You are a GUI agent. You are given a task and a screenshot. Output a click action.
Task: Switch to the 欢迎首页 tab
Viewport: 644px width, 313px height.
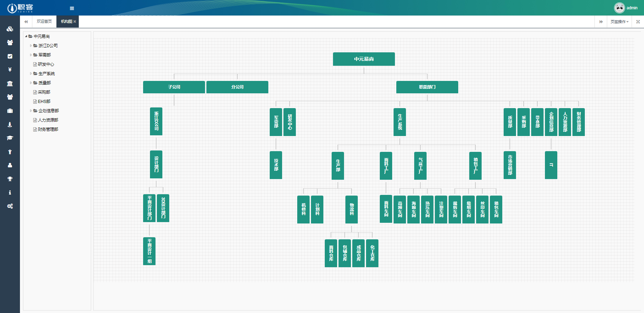[44, 21]
